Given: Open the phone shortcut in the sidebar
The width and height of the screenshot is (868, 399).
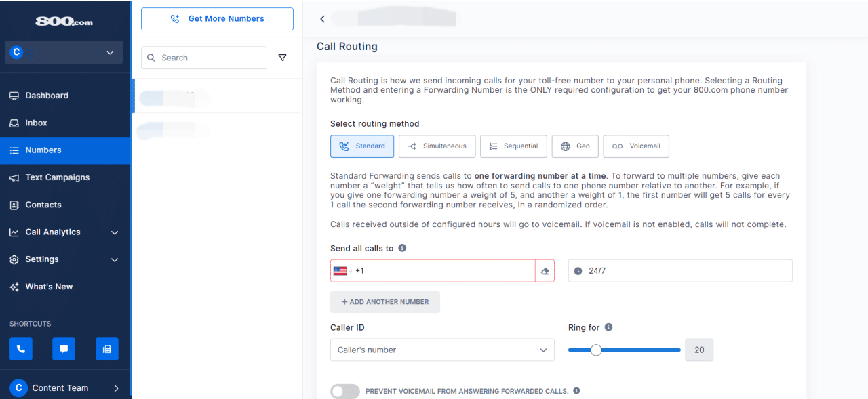Looking at the screenshot, I should point(20,348).
